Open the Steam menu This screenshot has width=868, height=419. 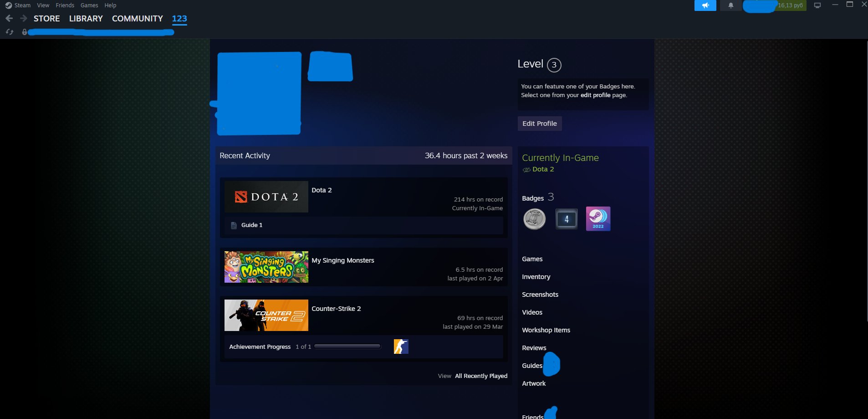click(22, 5)
